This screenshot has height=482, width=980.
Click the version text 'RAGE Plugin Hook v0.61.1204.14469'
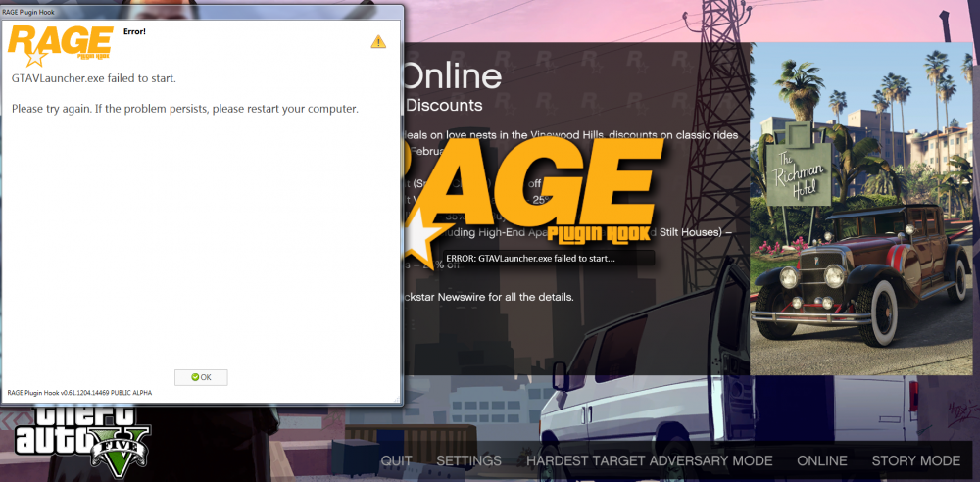click(x=79, y=393)
